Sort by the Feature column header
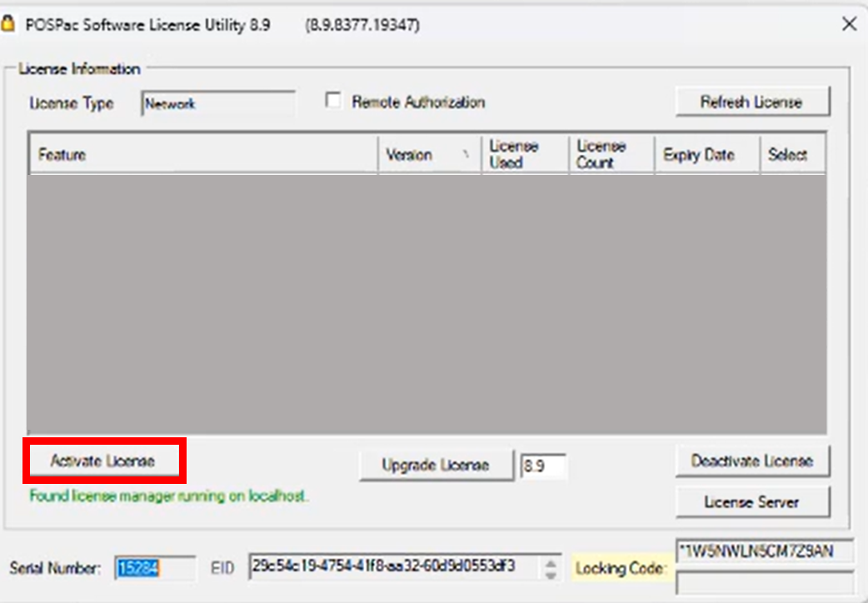 (203, 154)
